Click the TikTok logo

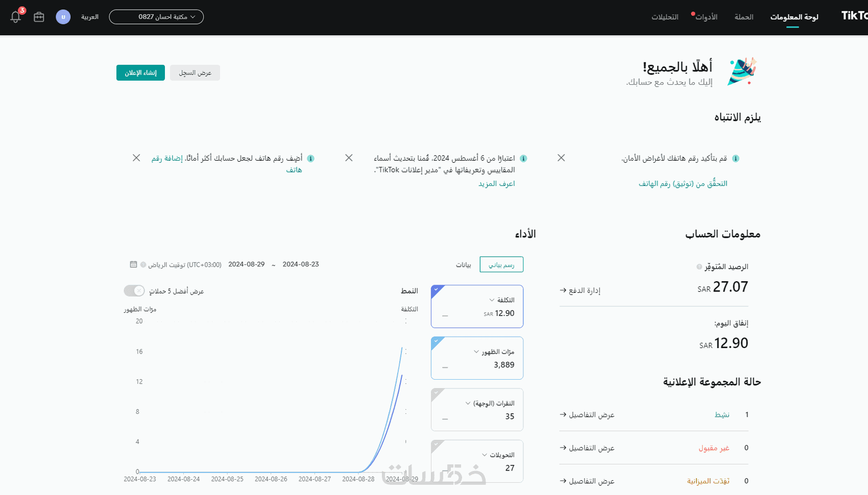[x=854, y=16]
